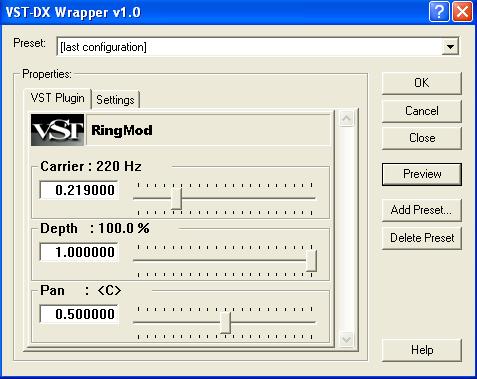Click the Cancel button
Viewport: 477px width, 379px height.
[x=422, y=111]
